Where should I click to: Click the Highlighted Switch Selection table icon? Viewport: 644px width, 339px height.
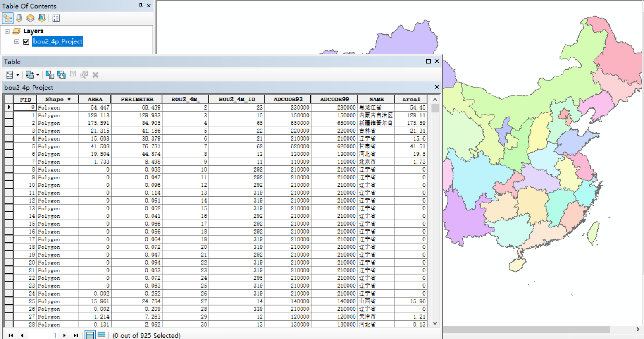click(50, 74)
